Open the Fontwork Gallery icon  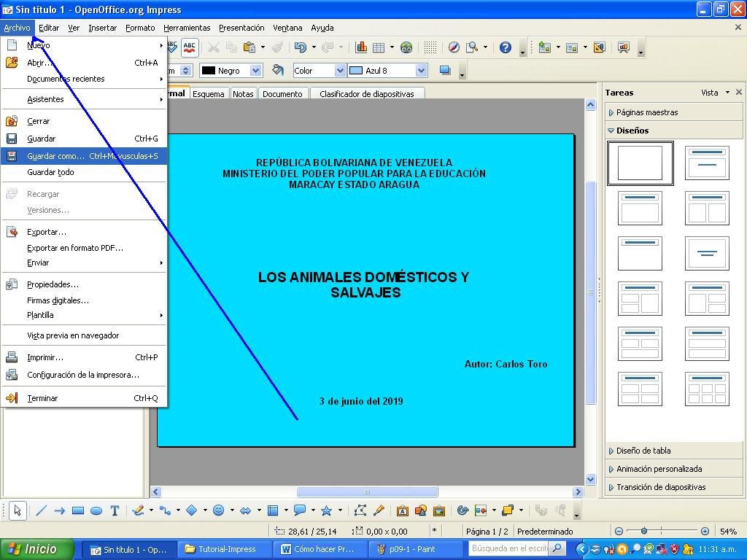pyautogui.click(x=402, y=510)
